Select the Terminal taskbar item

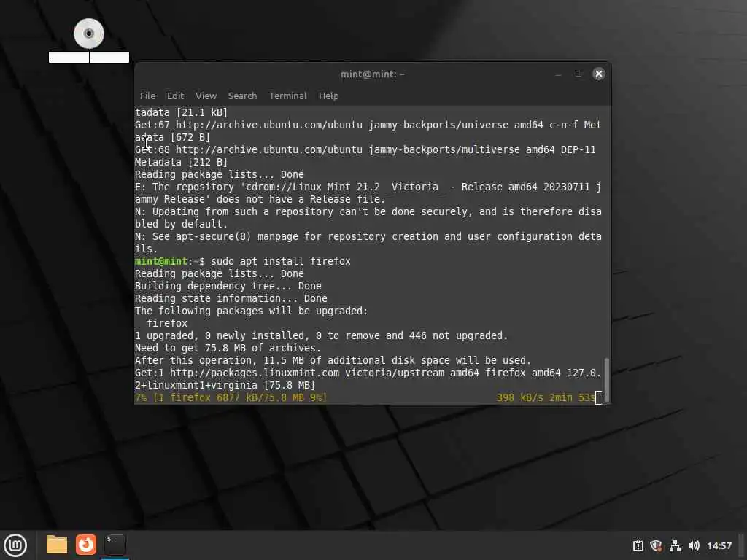pos(115,545)
